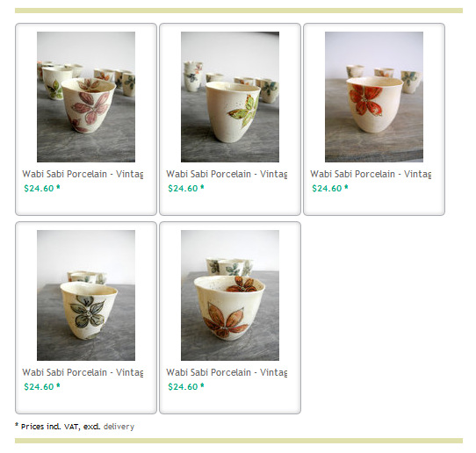Open the pink flower cup thumbnail
The width and height of the screenshot is (476, 453).
[86, 97]
